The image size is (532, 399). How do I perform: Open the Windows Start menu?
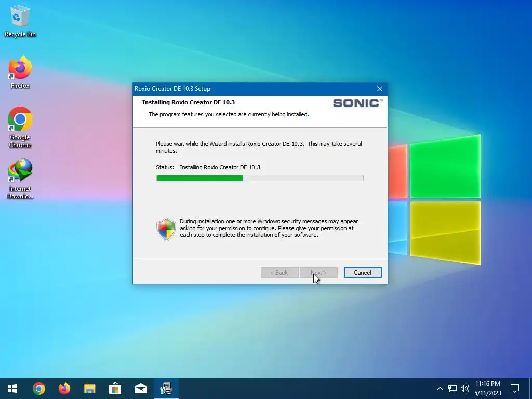12,389
